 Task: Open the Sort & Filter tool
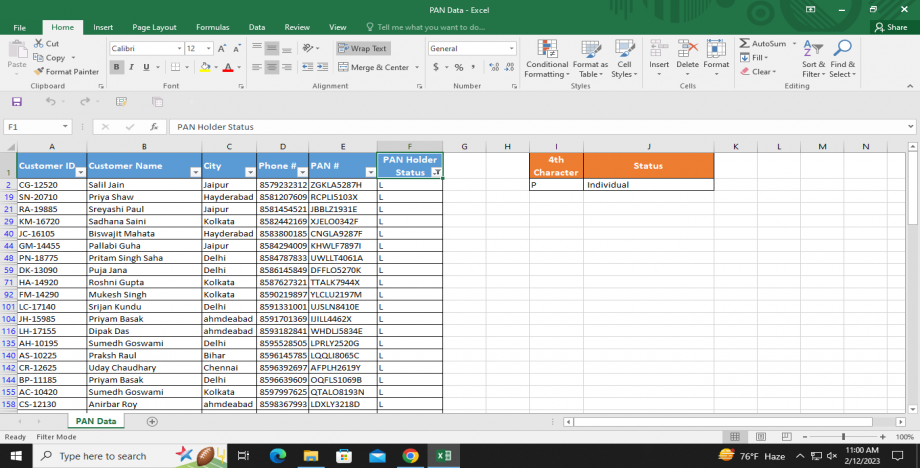[813, 50]
